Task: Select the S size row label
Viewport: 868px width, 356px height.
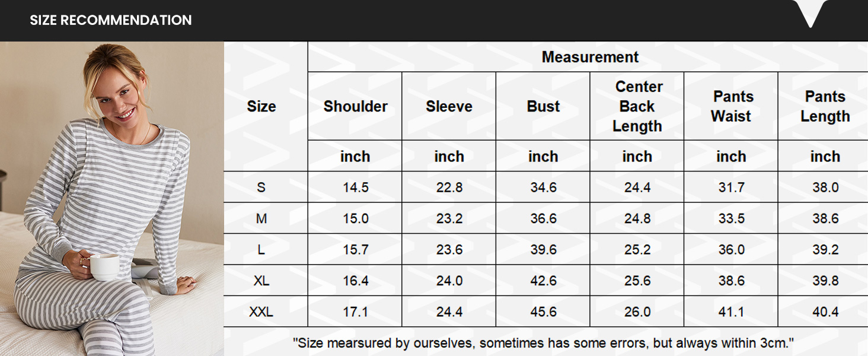Action: click(261, 187)
